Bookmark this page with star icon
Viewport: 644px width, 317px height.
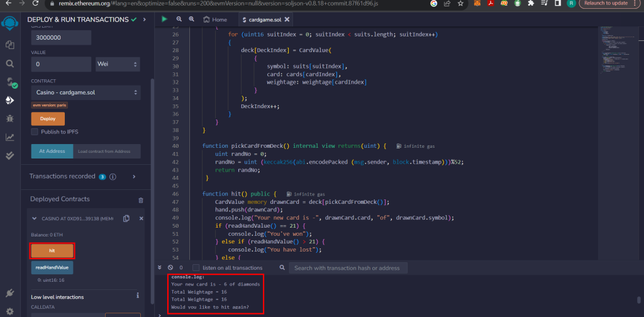click(x=460, y=3)
